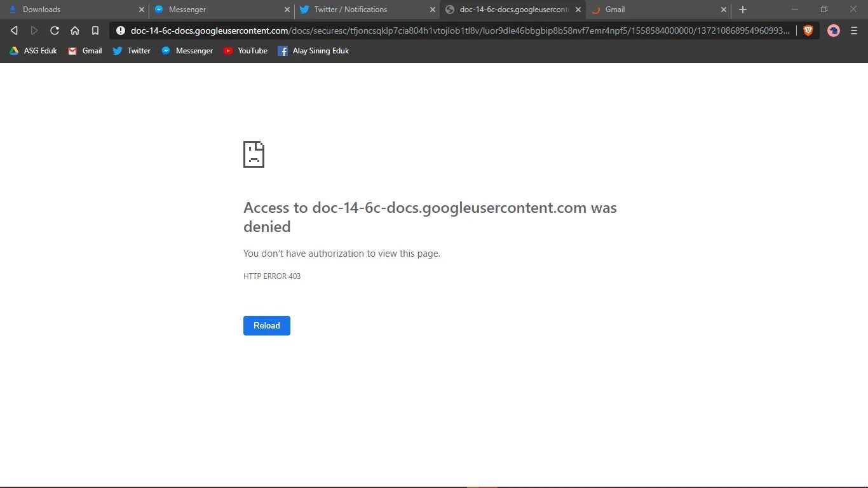Image resolution: width=868 pixels, height=488 pixels.
Task: Close the Downloads tab
Action: point(142,10)
